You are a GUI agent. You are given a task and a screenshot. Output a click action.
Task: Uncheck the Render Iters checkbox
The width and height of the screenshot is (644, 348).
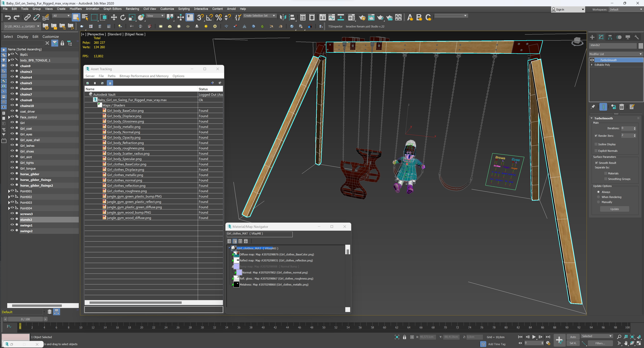pyautogui.click(x=596, y=136)
